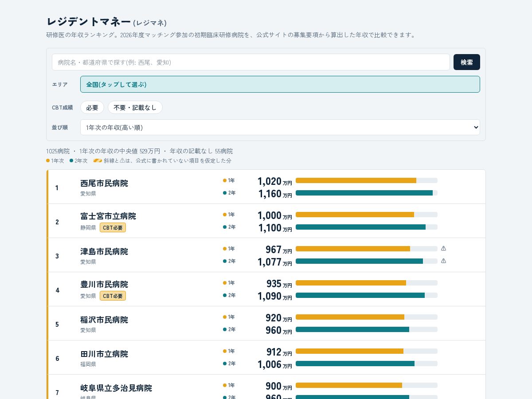Click CBT必要 badge on 豊川市民病院
This screenshot has width=532, height=399.
click(113, 296)
